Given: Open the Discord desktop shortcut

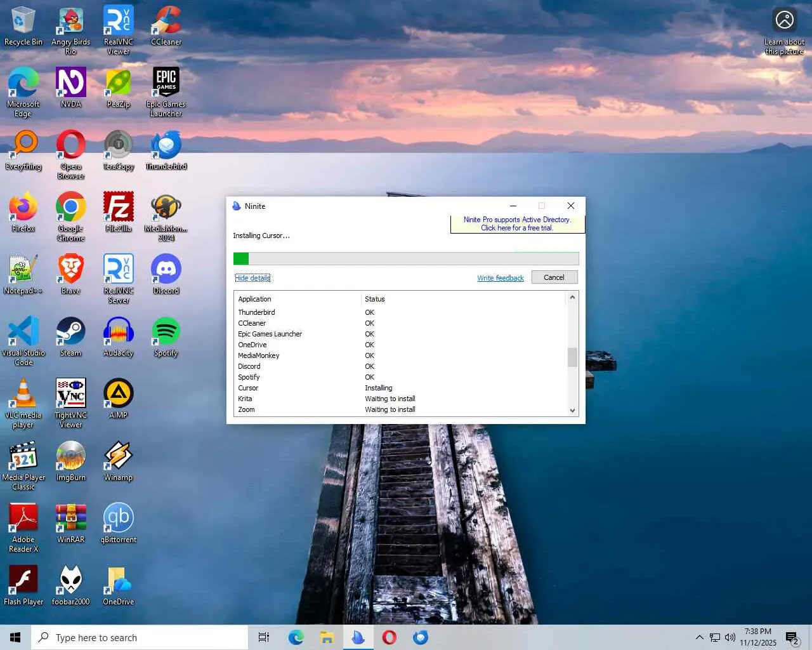Looking at the screenshot, I should [x=166, y=274].
